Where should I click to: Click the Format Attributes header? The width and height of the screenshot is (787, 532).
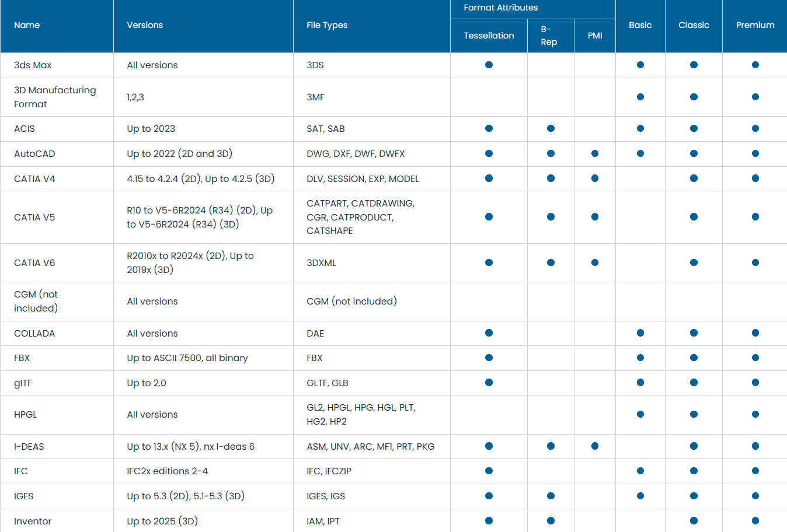pyautogui.click(x=500, y=8)
